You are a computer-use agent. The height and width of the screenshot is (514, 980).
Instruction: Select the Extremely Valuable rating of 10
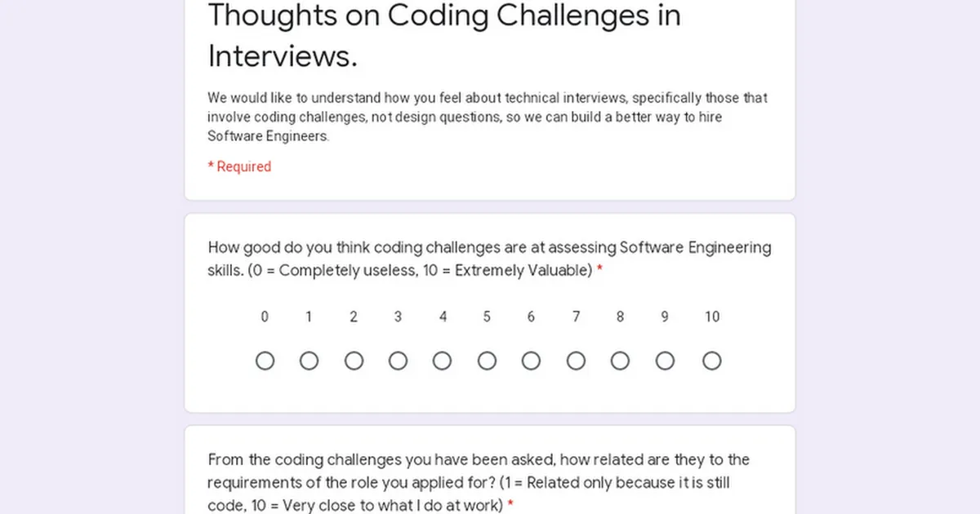[711, 361]
